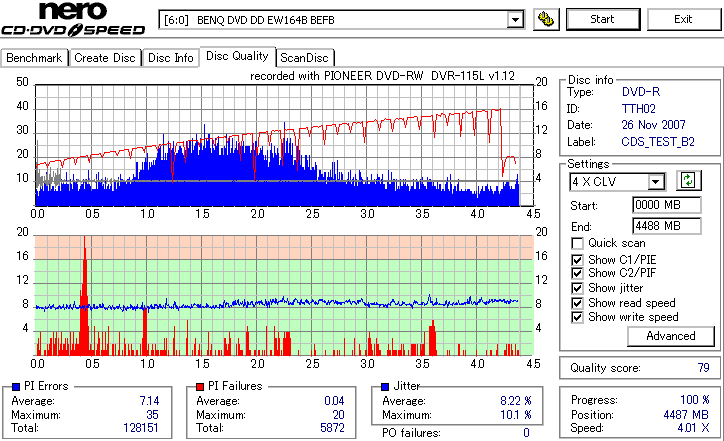Open the Create Disc tab
The width and height of the screenshot is (724, 441).
coord(105,58)
